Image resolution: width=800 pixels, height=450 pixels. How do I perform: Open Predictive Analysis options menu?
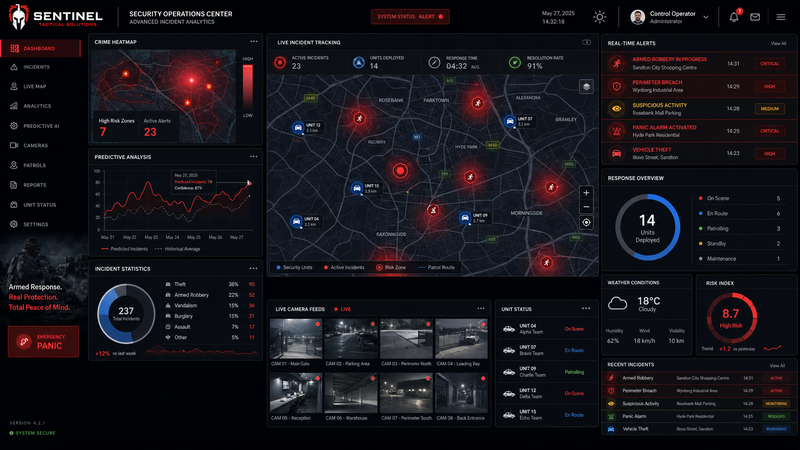click(x=254, y=157)
